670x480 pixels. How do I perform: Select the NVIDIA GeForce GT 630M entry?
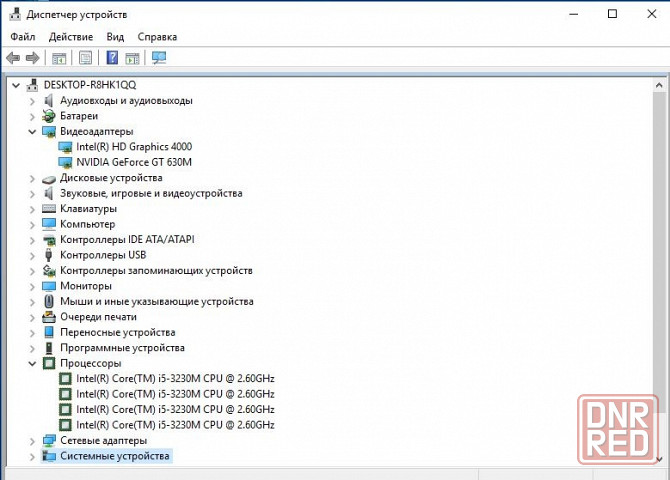(134, 162)
